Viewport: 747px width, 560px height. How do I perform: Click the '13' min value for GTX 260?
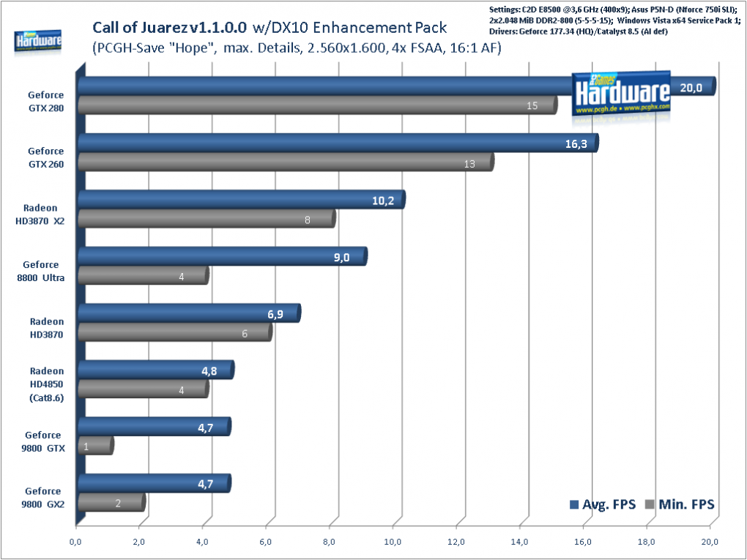point(469,164)
